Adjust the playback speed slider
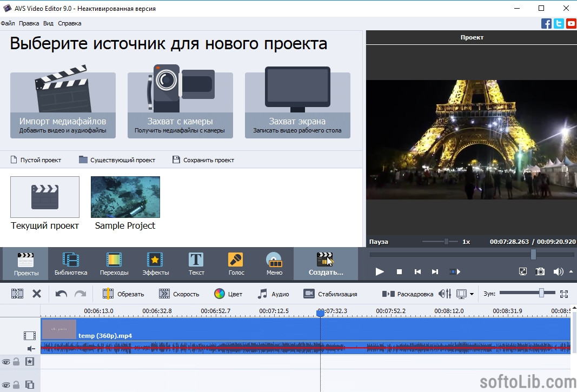577x392 pixels. click(x=440, y=242)
